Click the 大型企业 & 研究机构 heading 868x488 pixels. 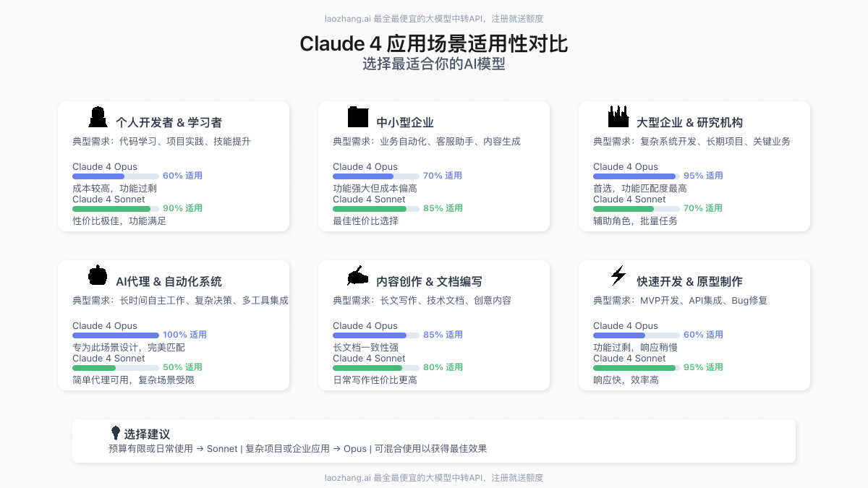click(689, 123)
